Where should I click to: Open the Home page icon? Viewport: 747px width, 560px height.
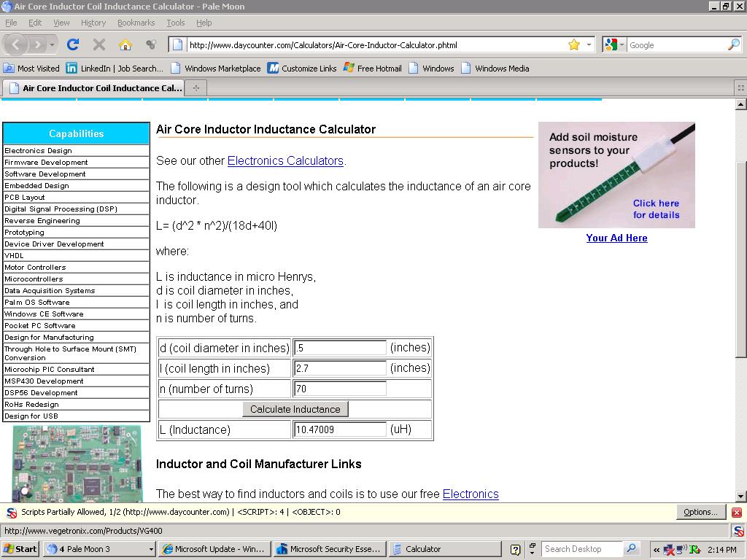125,44
